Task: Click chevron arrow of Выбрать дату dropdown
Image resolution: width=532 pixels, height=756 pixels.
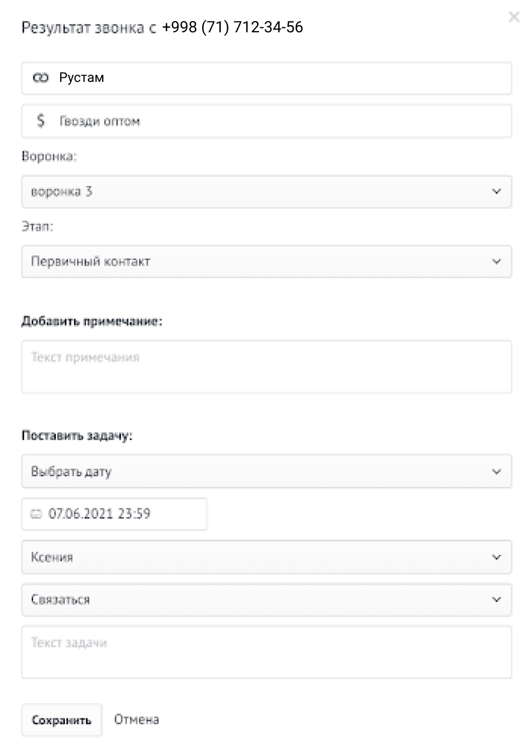Action: click(x=496, y=472)
